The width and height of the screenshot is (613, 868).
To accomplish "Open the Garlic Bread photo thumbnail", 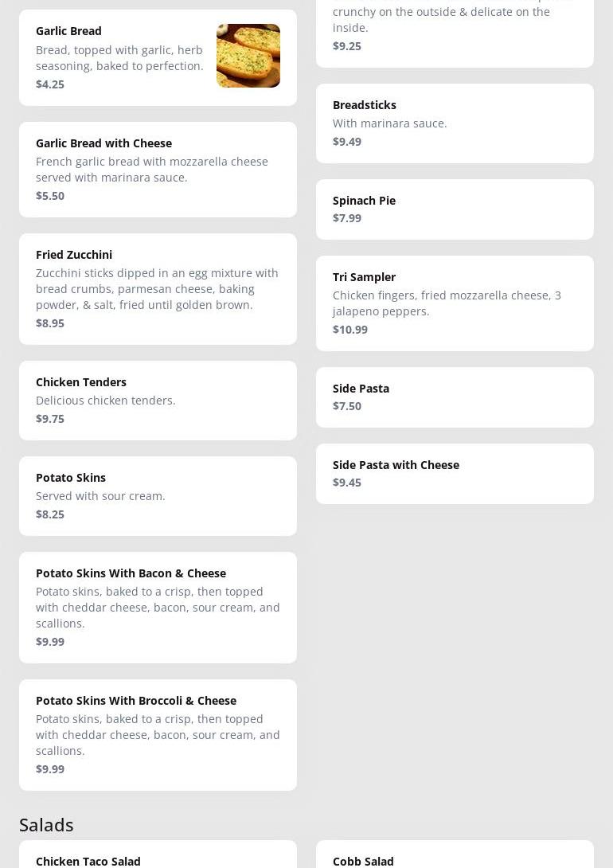I will pyautogui.click(x=248, y=56).
